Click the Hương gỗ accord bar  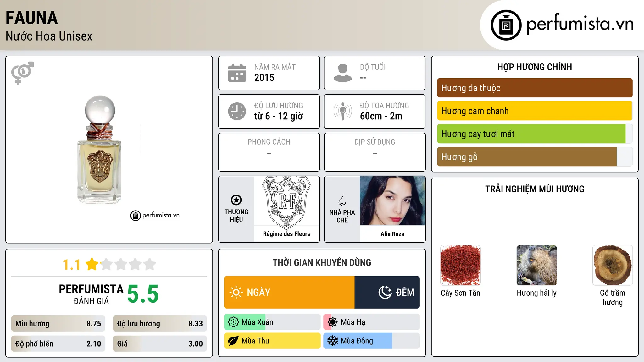click(535, 157)
